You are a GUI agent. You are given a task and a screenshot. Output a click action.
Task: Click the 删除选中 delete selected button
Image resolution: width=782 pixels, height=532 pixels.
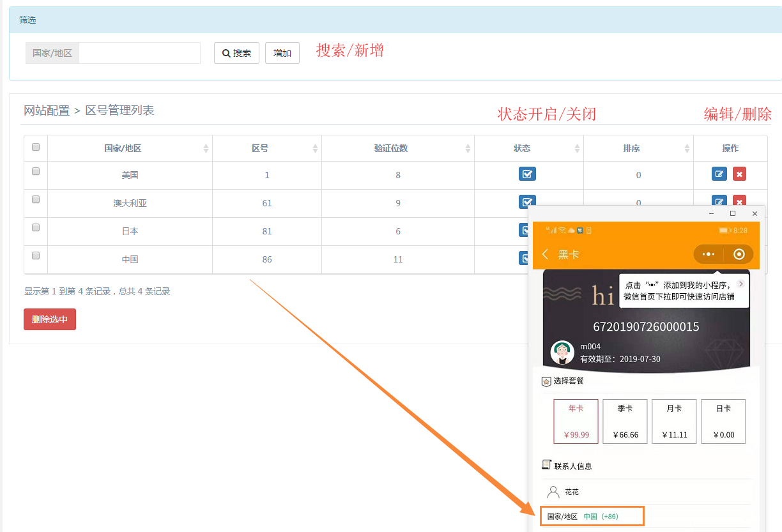tap(50, 319)
